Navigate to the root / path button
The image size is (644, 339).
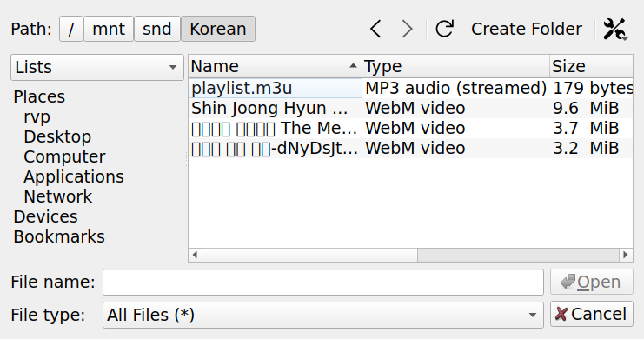pyautogui.click(x=71, y=29)
